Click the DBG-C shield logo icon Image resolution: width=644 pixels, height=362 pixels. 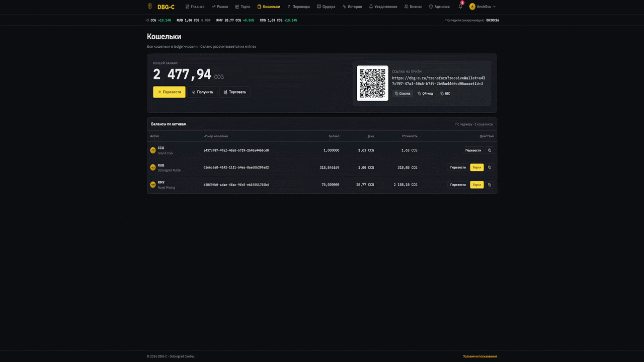150,7
